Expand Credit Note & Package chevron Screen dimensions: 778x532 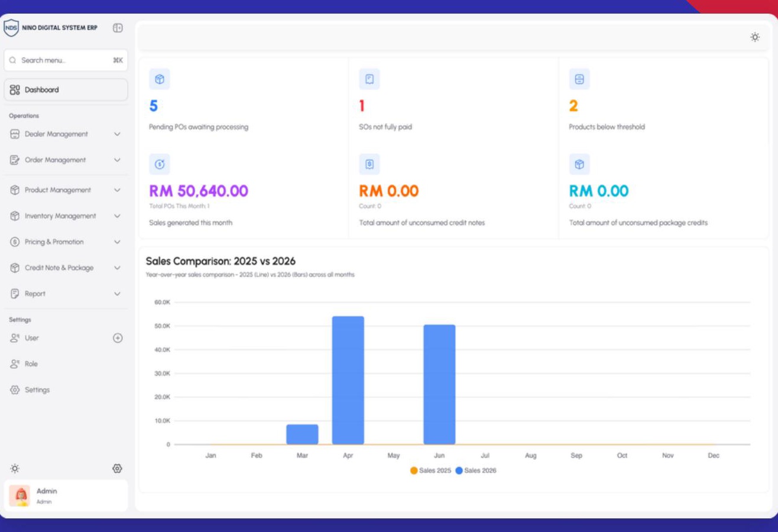(x=117, y=268)
